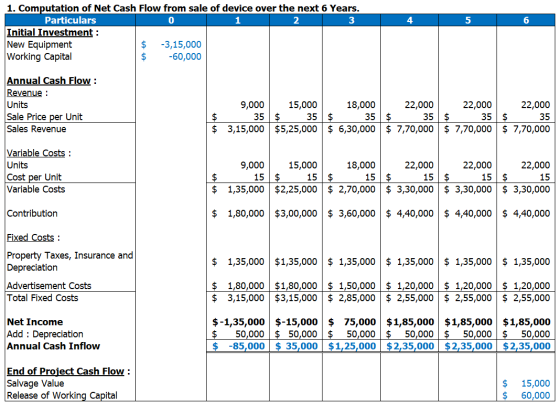Click the Sale Price per Unit label
The image size is (560, 405).
point(45,117)
